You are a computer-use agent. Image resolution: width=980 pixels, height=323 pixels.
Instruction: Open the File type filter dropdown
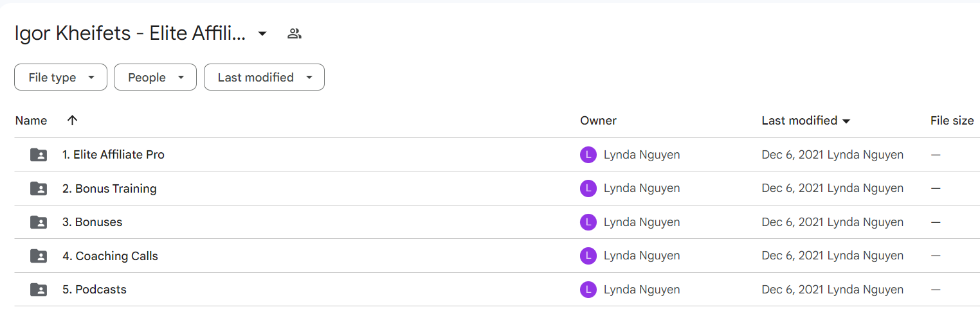[x=60, y=77]
